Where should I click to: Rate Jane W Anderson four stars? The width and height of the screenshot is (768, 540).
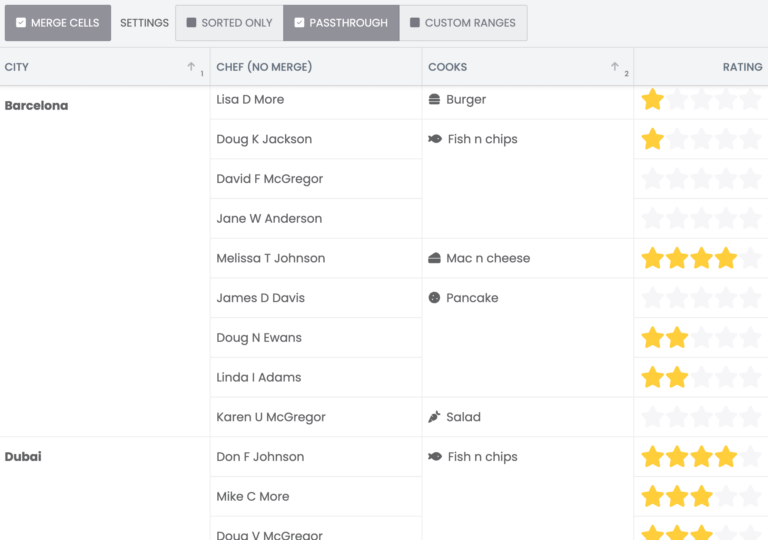tap(726, 219)
